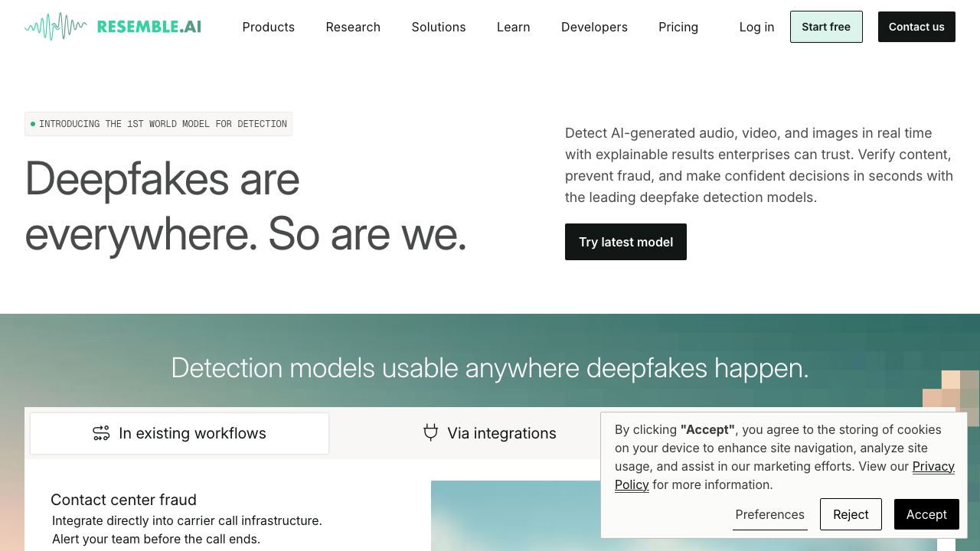Click the Resemble.AI waveform logo icon

coord(55,27)
